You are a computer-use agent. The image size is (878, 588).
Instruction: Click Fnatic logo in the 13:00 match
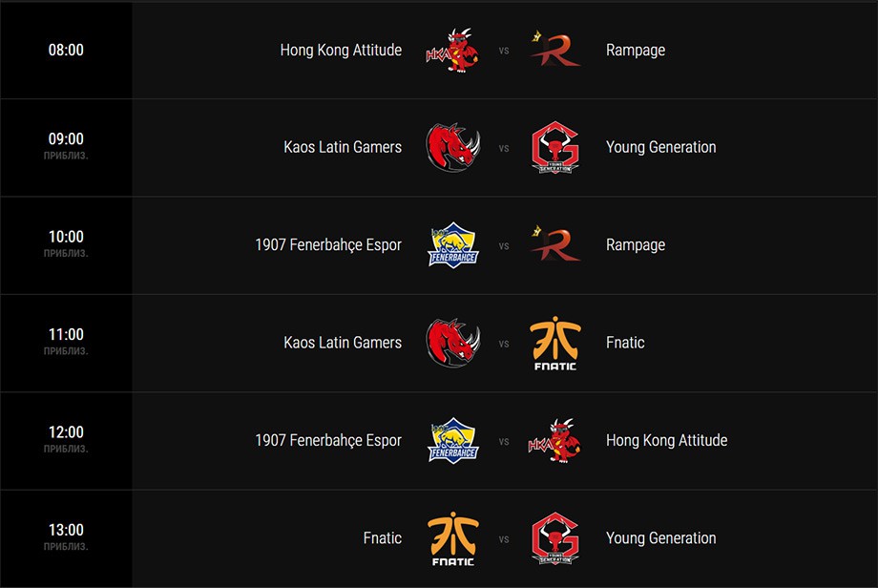(x=453, y=538)
